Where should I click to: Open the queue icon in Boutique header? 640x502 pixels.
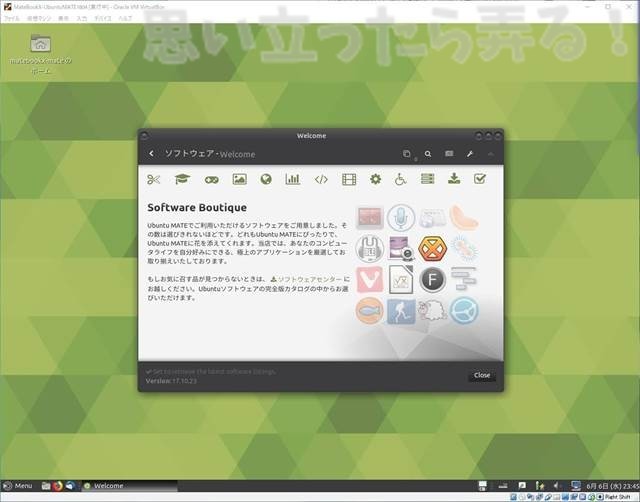coord(407,153)
